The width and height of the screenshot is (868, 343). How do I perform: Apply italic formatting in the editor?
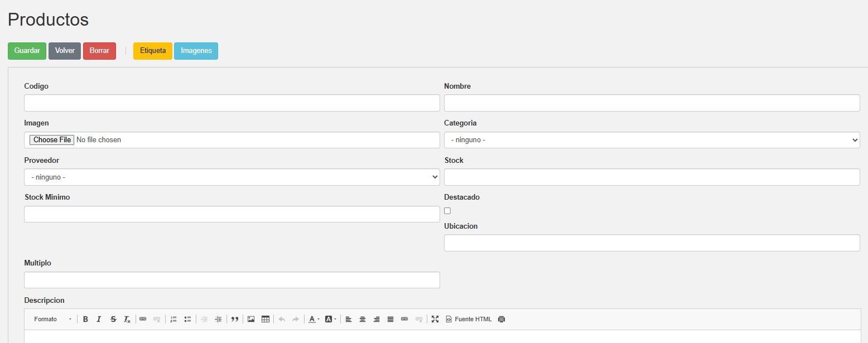(x=99, y=319)
